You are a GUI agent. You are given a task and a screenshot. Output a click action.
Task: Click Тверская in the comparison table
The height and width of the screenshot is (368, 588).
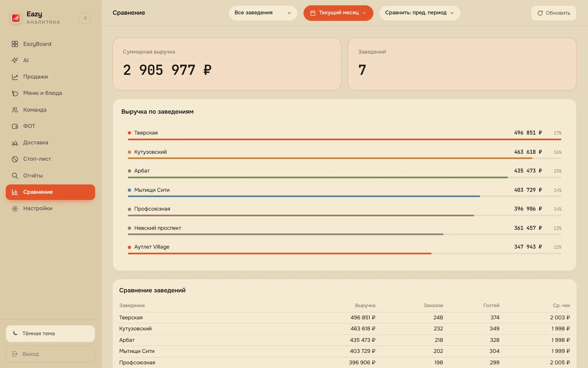pos(131,318)
